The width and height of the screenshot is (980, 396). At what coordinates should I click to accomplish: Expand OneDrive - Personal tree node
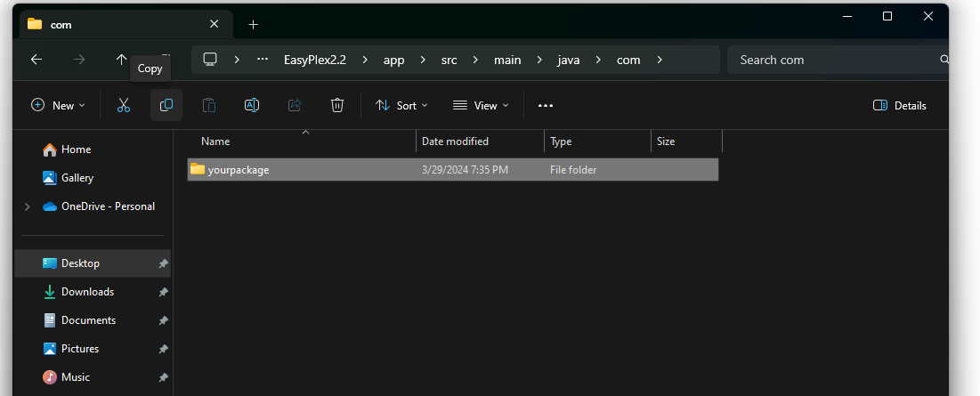coord(27,206)
